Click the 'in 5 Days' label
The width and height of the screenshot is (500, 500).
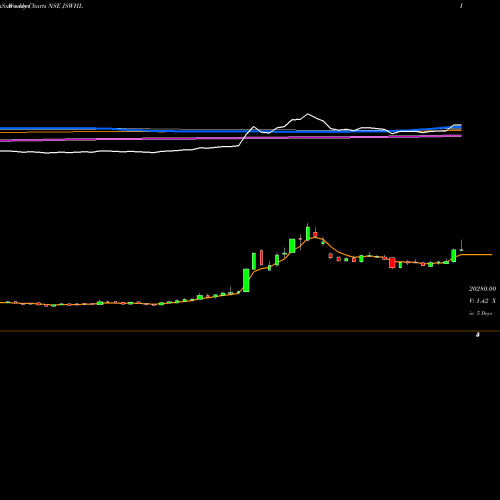click(480, 313)
